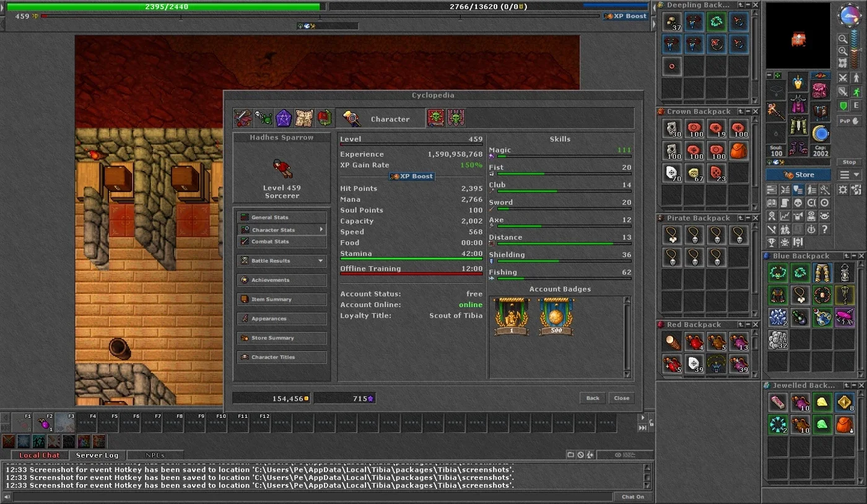This screenshot has width=867, height=504.
Task: Open the skull widget icon in sidebar grid
Action: coord(798,203)
